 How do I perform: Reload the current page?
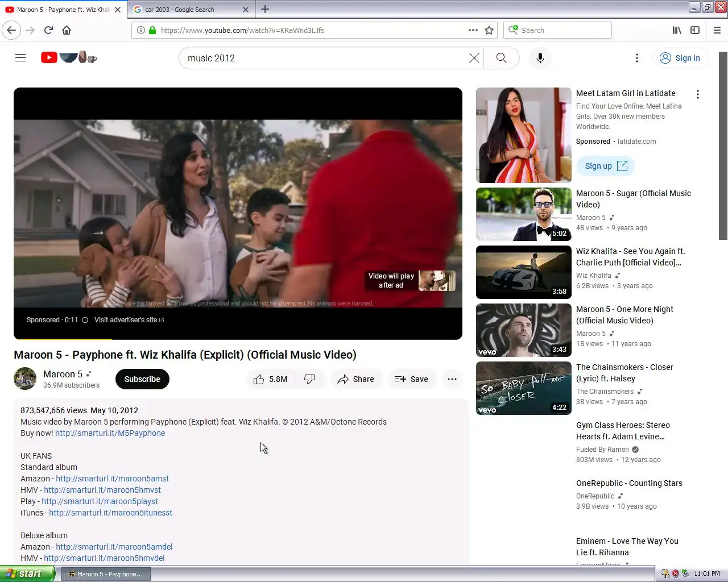(x=48, y=30)
